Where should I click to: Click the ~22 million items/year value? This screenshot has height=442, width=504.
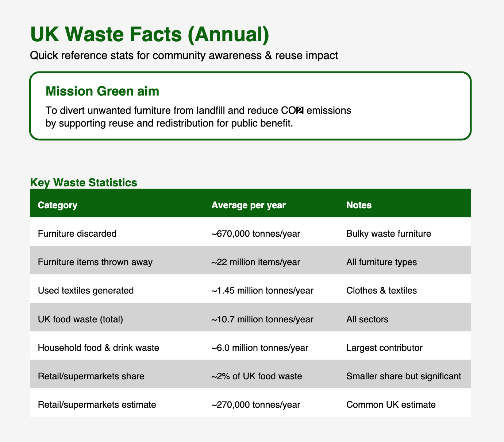[x=255, y=262]
